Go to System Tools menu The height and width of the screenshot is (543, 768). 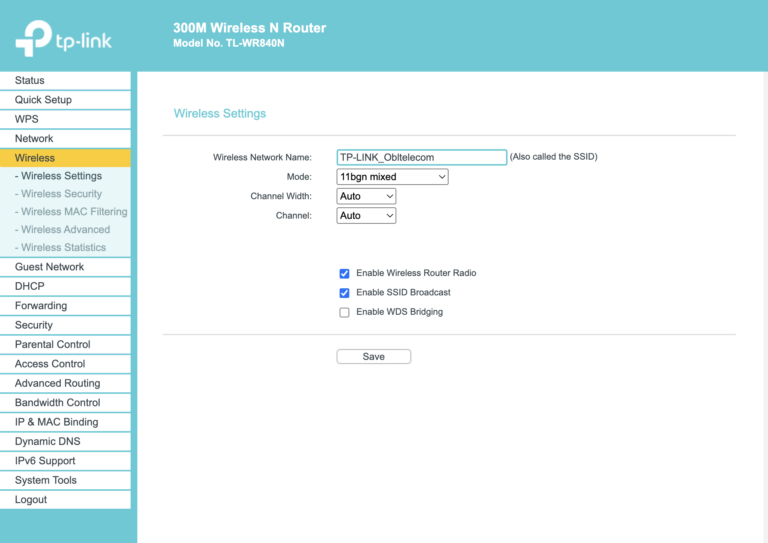click(x=45, y=480)
